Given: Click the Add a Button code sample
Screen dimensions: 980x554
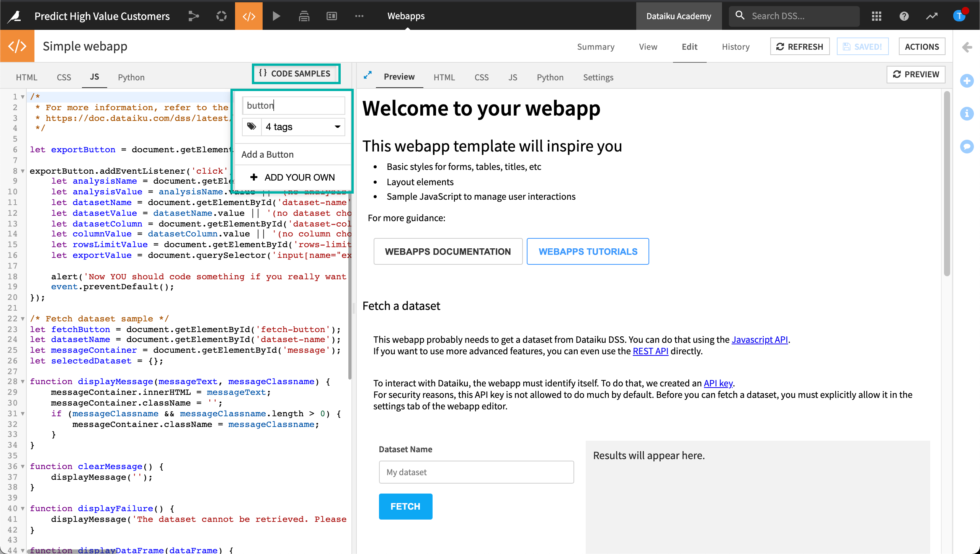Looking at the screenshot, I should (267, 154).
